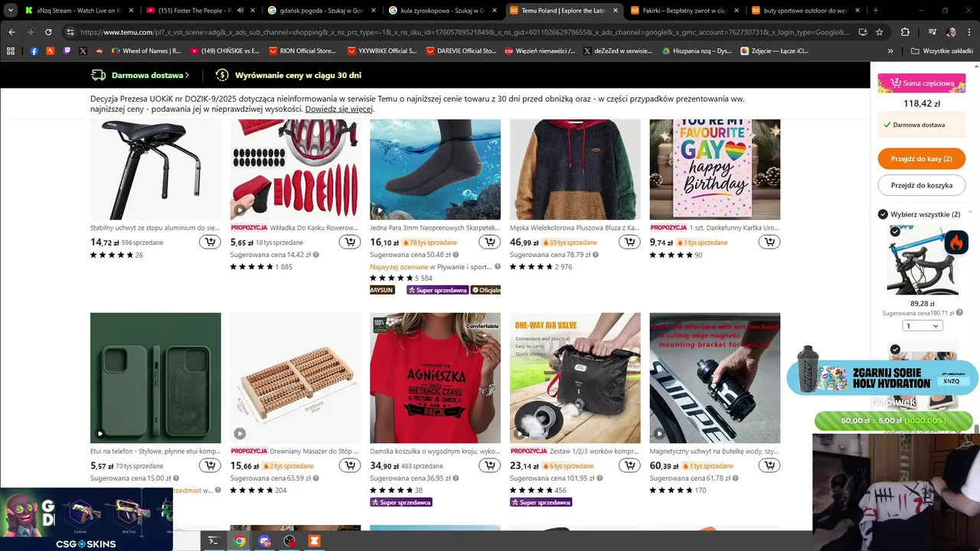980x551 pixels.
Task: Toggle Wybierz wszystkie (2) checkbox
Action: point(884,214)
